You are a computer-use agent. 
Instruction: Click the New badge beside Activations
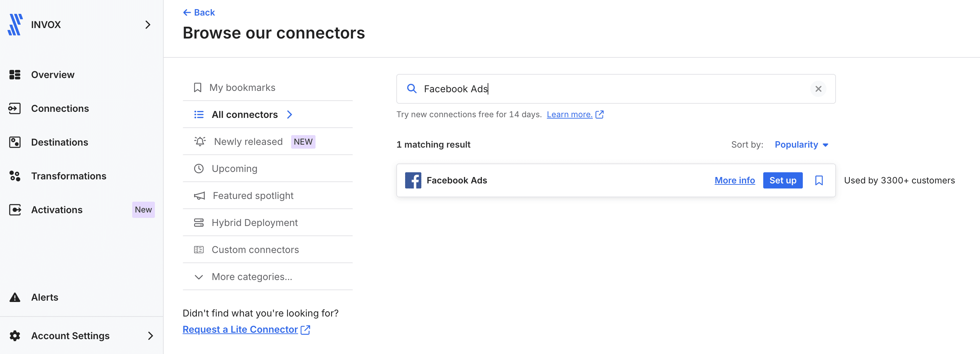143,210
